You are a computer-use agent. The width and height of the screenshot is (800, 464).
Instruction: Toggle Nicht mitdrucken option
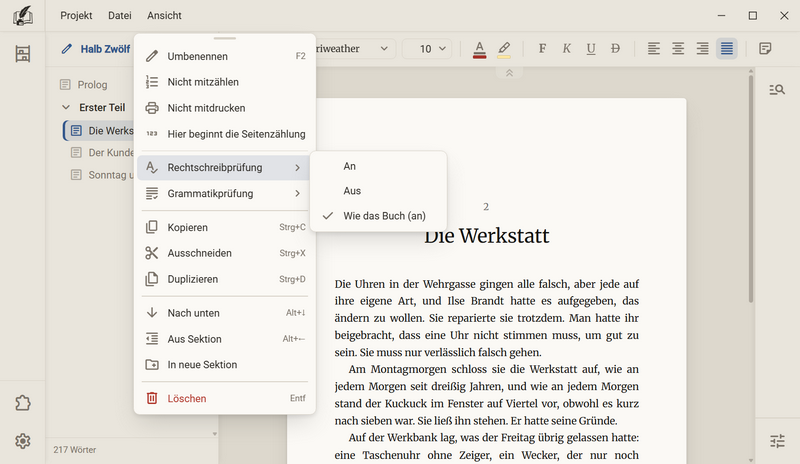coord(223,108)
